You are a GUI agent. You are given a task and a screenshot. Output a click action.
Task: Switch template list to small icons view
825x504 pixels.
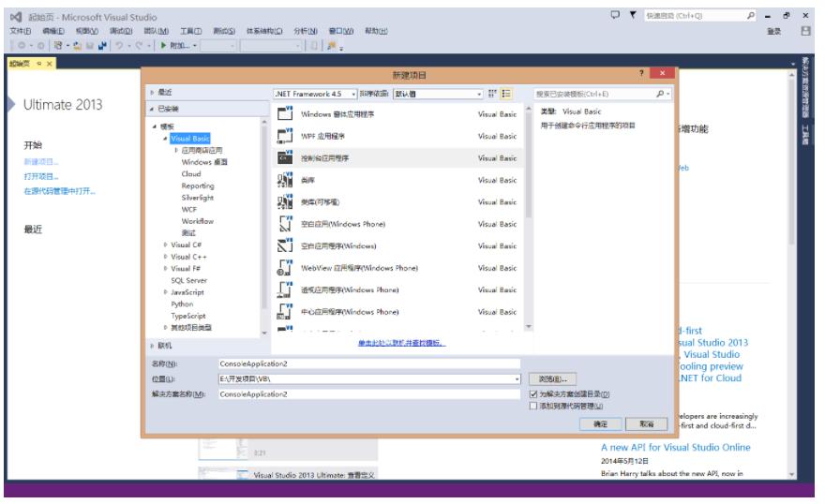click(493, 94)
